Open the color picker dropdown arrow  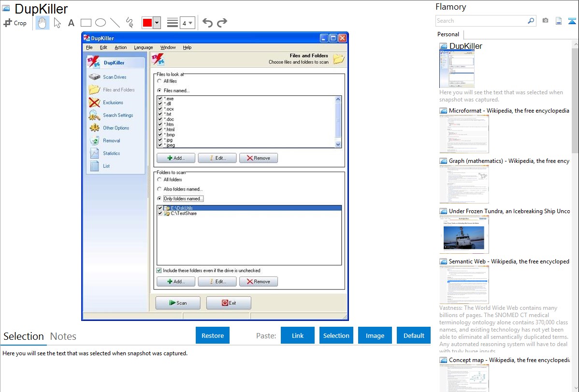pos(157,23)
